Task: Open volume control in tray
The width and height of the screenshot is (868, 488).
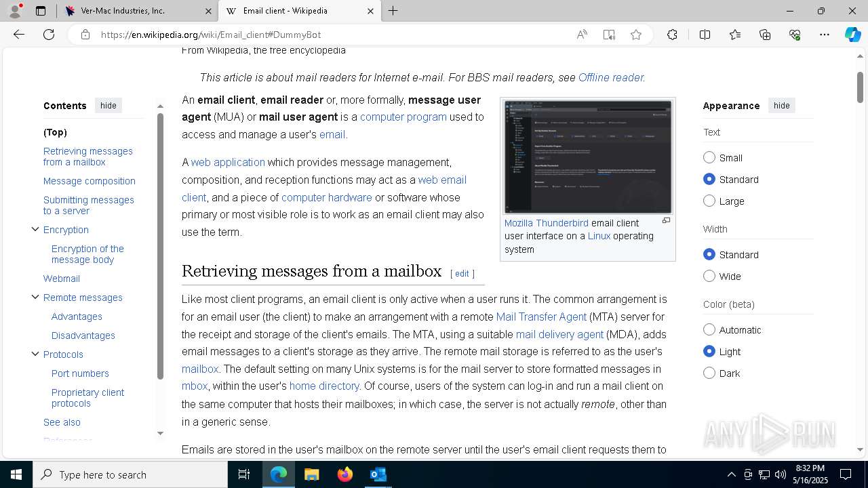Action: (x=780, y=474)
